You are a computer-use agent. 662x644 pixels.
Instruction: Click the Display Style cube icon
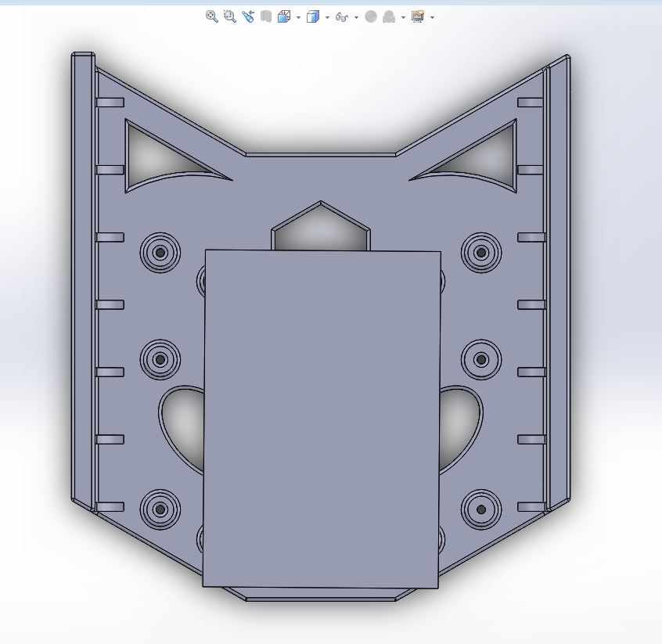tap(313, 16)
